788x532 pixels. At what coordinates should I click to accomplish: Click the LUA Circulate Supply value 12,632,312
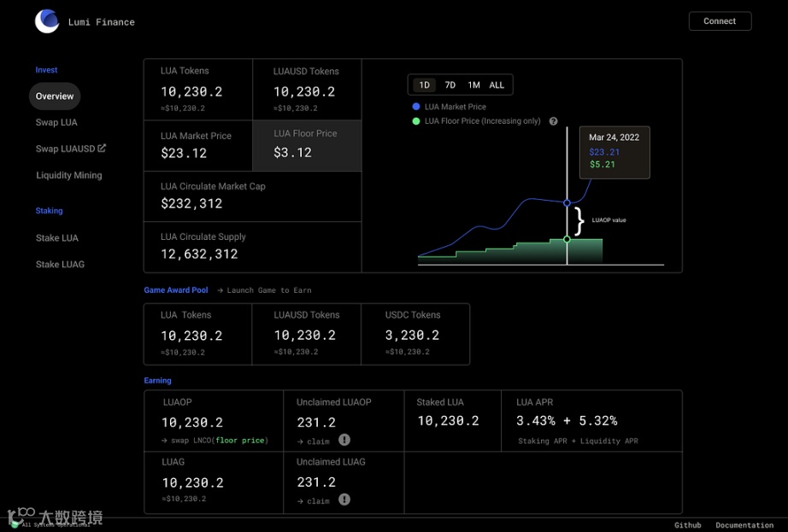click(199, 254)
